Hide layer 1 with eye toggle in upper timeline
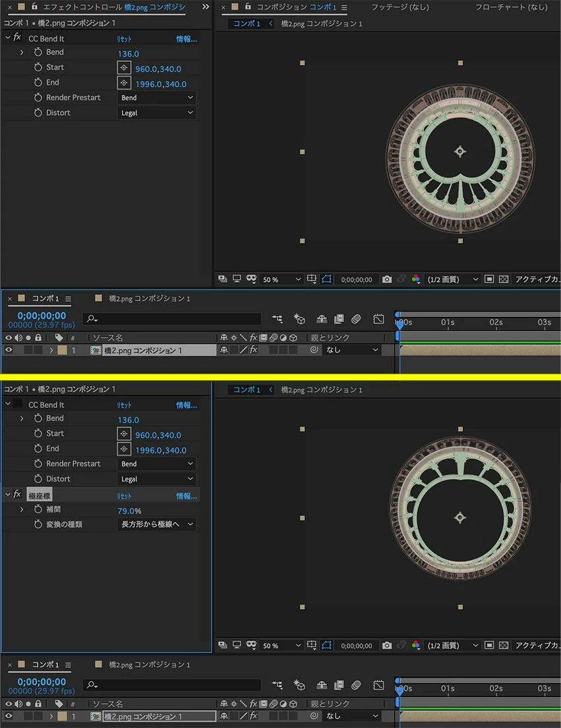Image resolution: width=561 pixels, height=728 pixels. (x=9, y=350)
